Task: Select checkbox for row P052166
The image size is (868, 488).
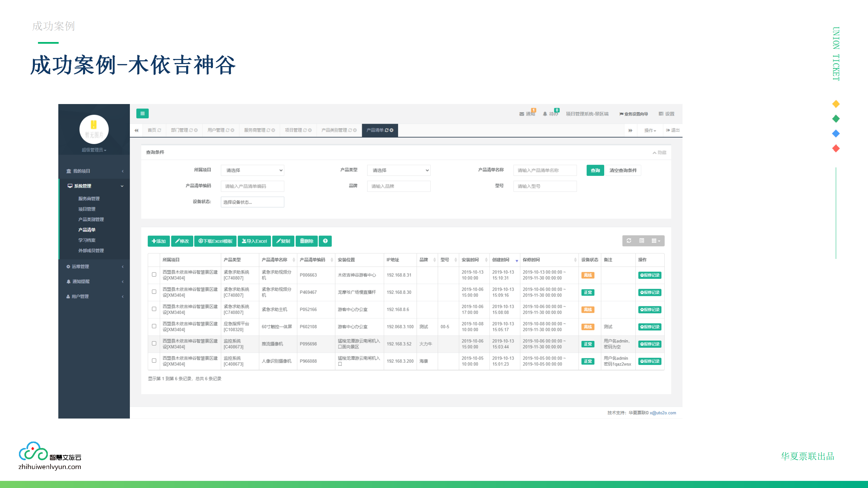Action: click(x=154, y=309)
